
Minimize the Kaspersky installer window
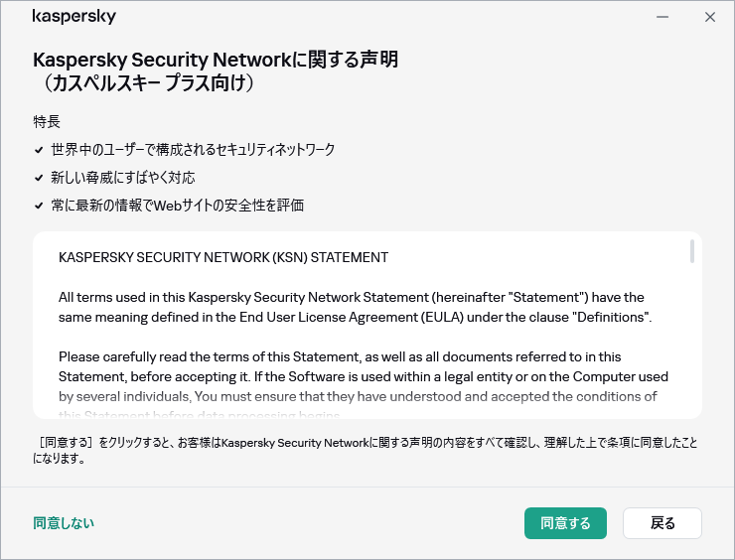pyautogui.click(x=661, y=17)
